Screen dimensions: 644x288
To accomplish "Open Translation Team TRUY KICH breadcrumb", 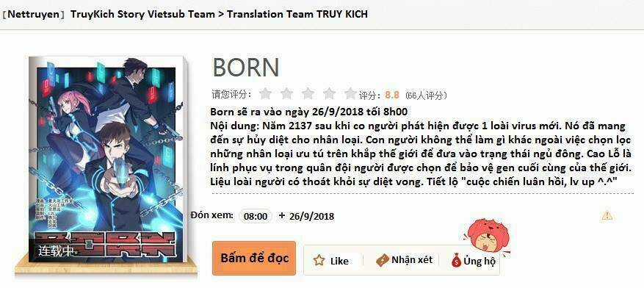I will pos(297,14).
